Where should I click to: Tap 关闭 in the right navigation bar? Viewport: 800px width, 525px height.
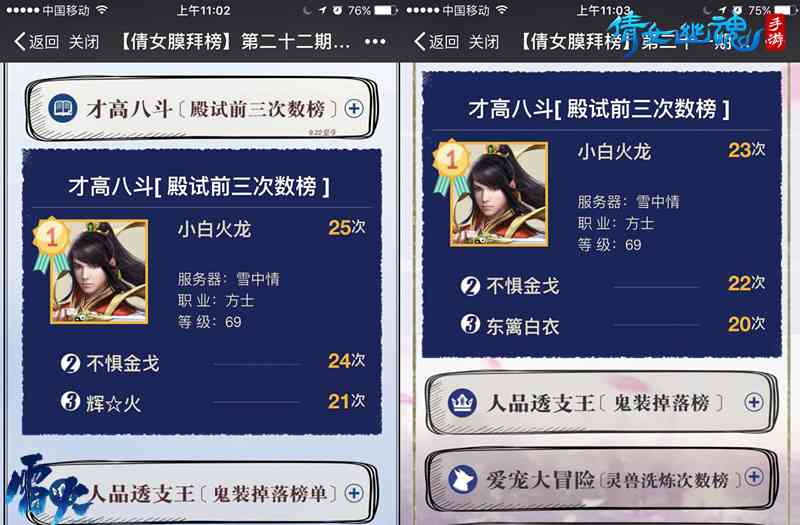(484, 42)
